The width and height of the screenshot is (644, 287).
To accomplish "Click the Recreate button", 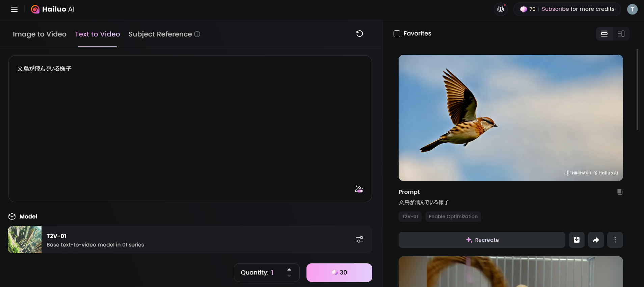I will coord(482,240).
